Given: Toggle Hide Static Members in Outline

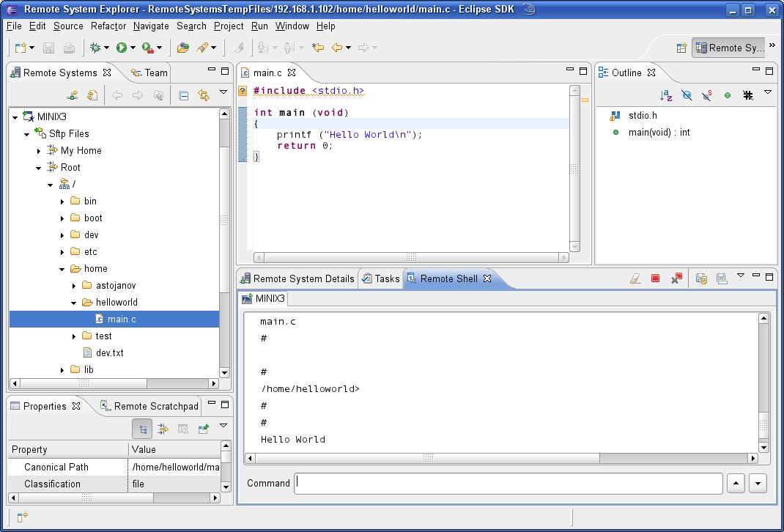Looking at the screenshot, I should tap(707, 95).
